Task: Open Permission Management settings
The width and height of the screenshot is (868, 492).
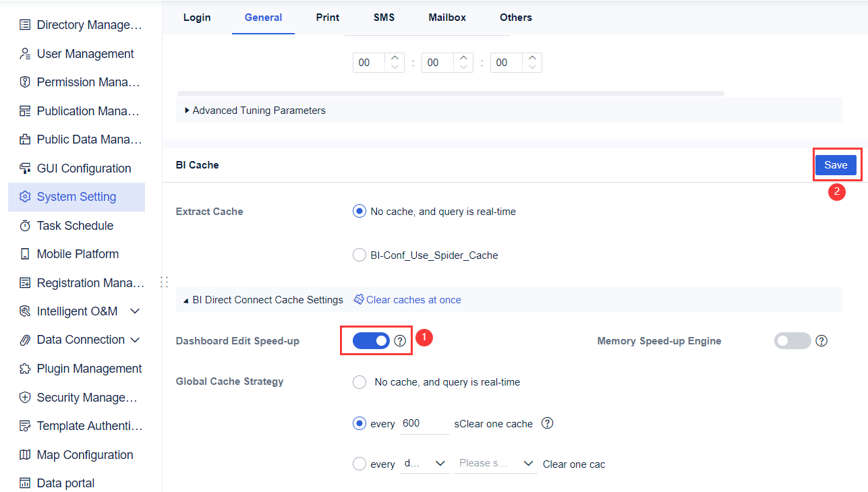Action: point(24,82)
